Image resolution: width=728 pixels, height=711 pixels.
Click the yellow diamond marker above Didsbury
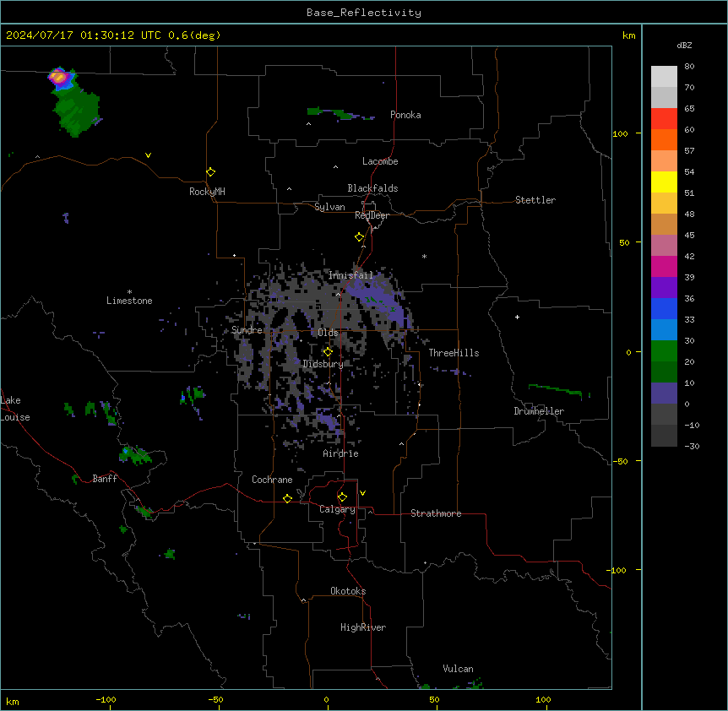tap(328, 352)
